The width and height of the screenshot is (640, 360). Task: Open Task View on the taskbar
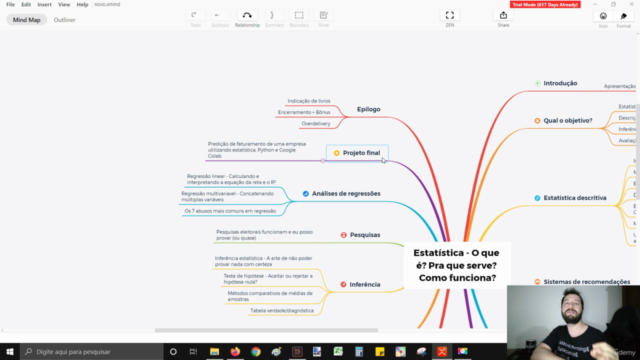(193, 351)
